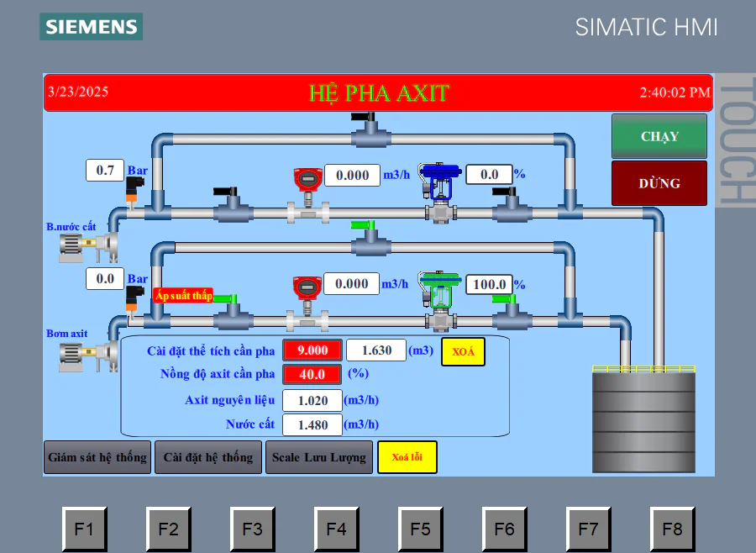756x553 pixels.
Task: Click the red flow meter on water line
Action: coord(308,196)
